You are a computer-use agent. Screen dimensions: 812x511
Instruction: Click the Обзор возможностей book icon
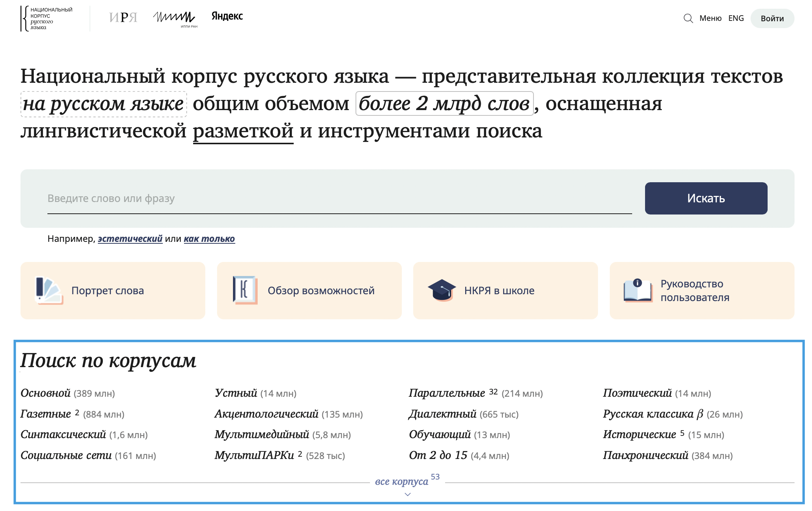(245, 290)
